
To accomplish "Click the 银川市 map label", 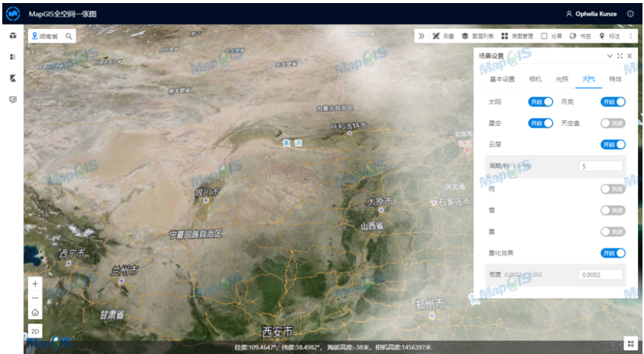I will [207, 191].
